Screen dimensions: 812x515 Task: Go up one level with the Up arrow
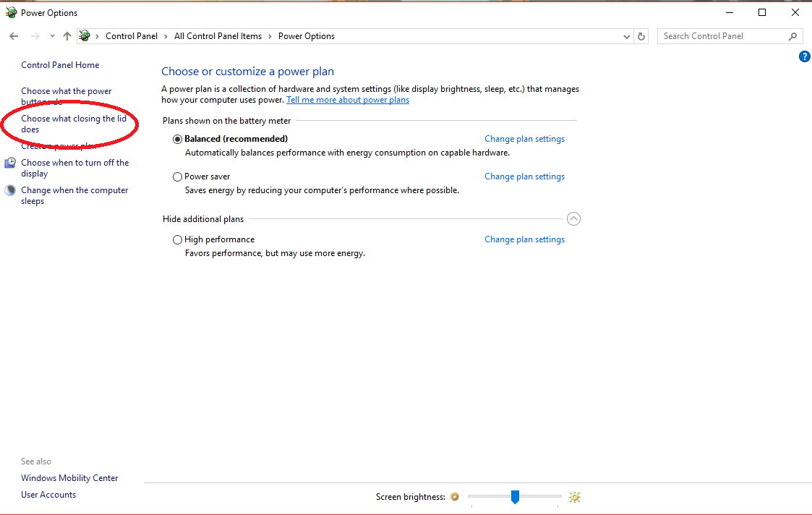[67, 36]
